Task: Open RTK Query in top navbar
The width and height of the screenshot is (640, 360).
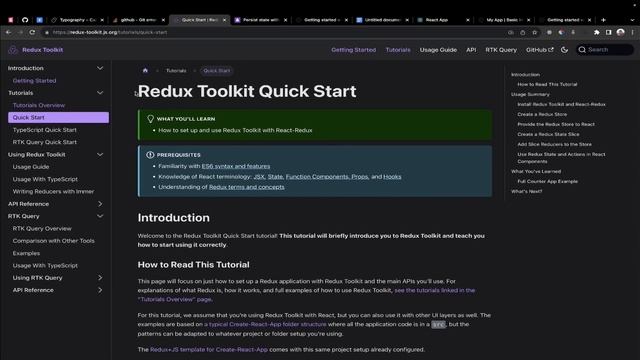Action: point(501,50)
